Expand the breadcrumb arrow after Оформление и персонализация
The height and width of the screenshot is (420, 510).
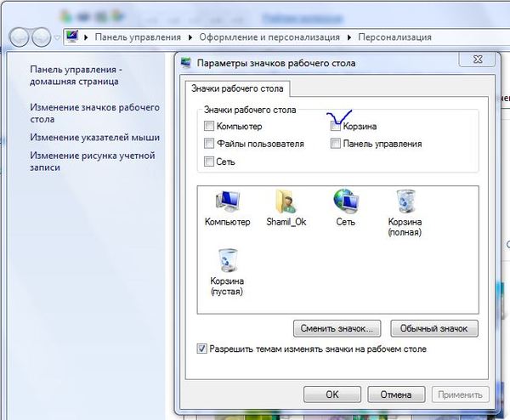coord(350,37)
